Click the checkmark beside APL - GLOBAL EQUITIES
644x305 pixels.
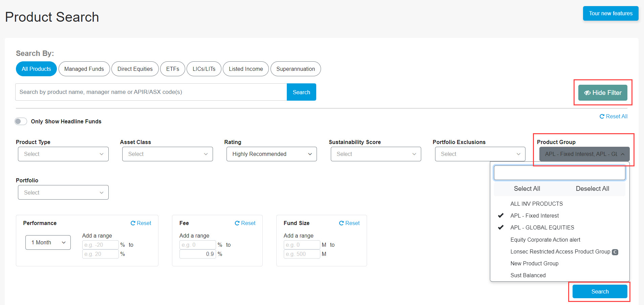[x=501, y=227]
